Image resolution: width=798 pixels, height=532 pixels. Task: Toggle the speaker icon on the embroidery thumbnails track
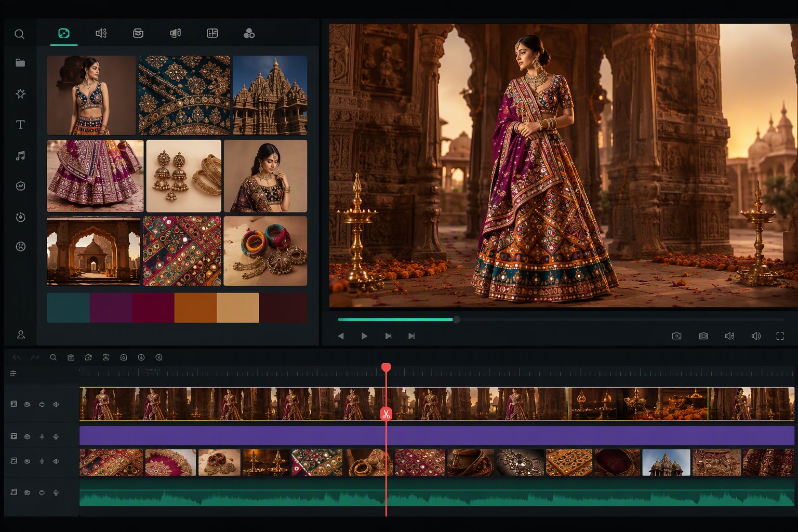56,461
